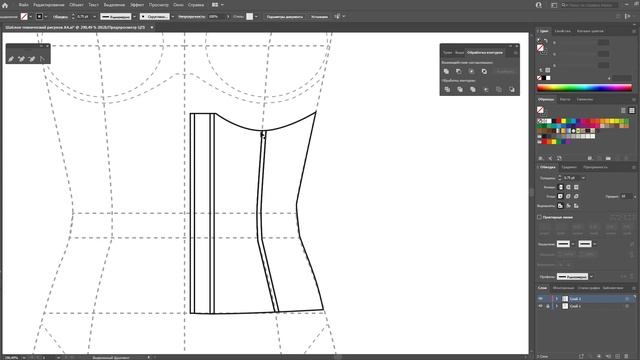Viewport: 640px width, 360px height.
Task: Go to the Illustrator Home screen icon
Action: (x=5, y=5)
